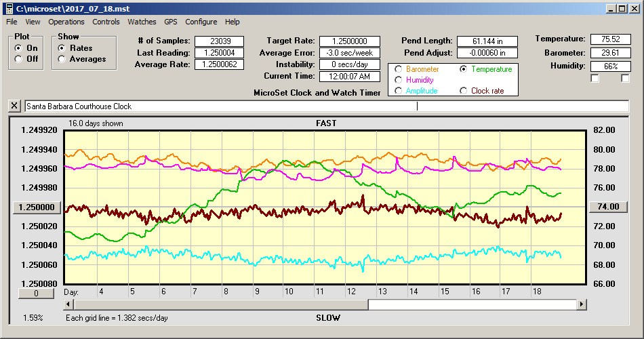Click day 18 on the chart axis
Viewport: 644px width, 339px height.
pos(537,292)
